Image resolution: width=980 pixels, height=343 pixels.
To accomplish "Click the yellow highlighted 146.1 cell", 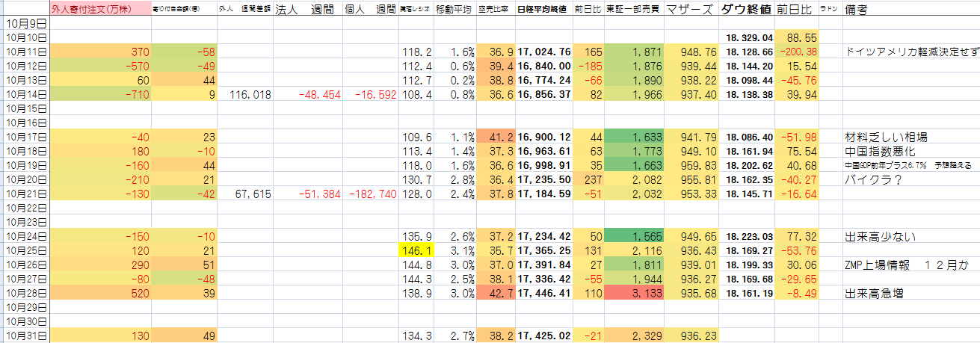I will click(415, 250).
